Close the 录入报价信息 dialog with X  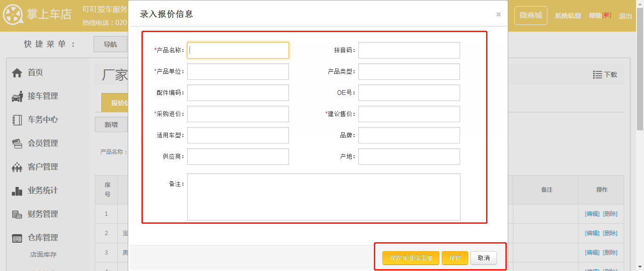[498, 15]
